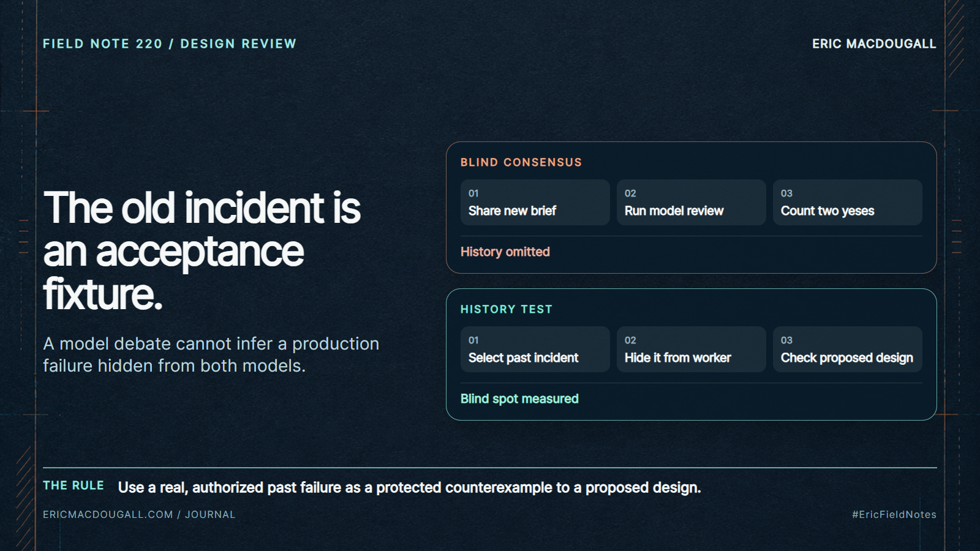
Task: Click the subtitle about model debate
Action: (211, 354)
